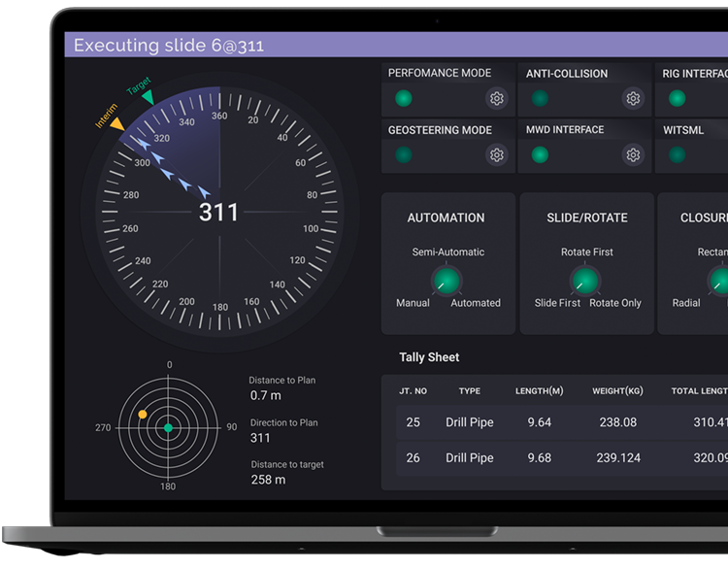Click Distance to target value 258 m
Viewport: 728px width, 569px height.
coord(268,480)
